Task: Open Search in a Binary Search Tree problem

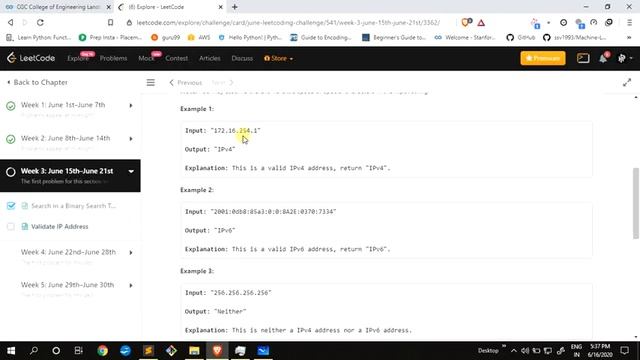Action: [73, 206]
